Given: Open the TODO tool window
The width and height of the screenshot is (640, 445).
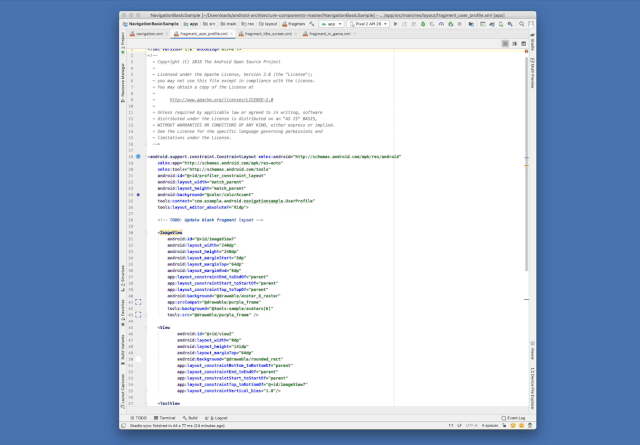Looking at the screenshot, I should pos(138,418).
